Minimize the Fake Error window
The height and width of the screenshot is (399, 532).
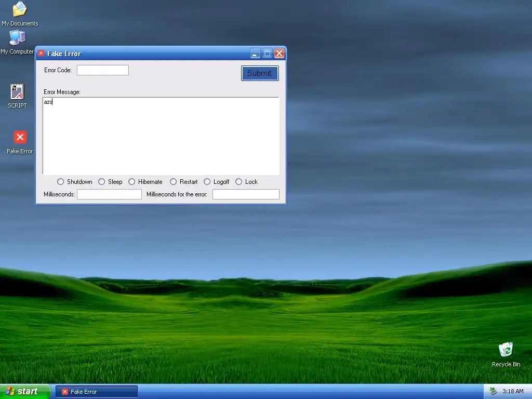coord(255,54)
